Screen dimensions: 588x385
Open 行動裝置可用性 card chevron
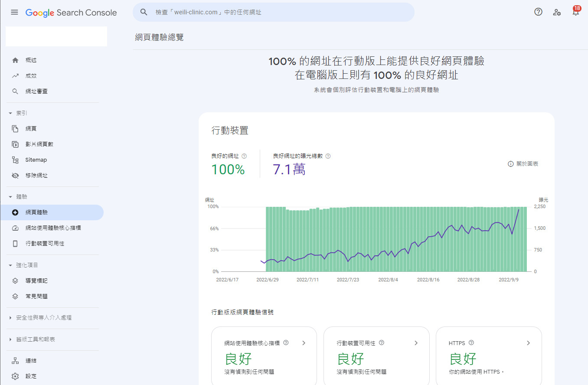416,343
